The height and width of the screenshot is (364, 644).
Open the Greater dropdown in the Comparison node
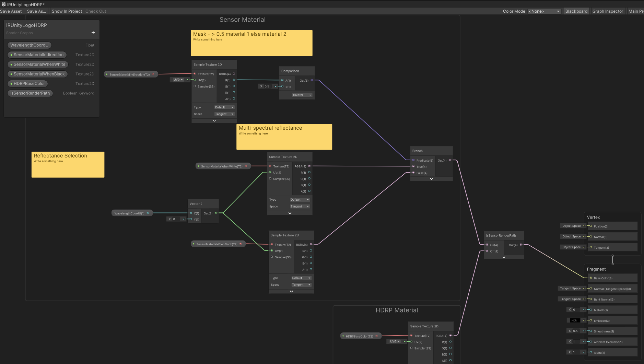coord(302,95)
